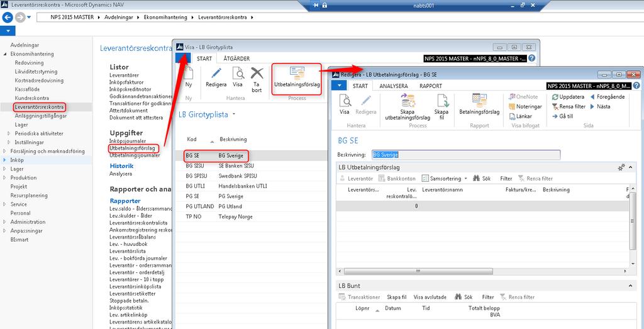644x329 pixels.
Task: Click Visa magnifier icon in LB Girotyplista
Action: pos(238,74)
